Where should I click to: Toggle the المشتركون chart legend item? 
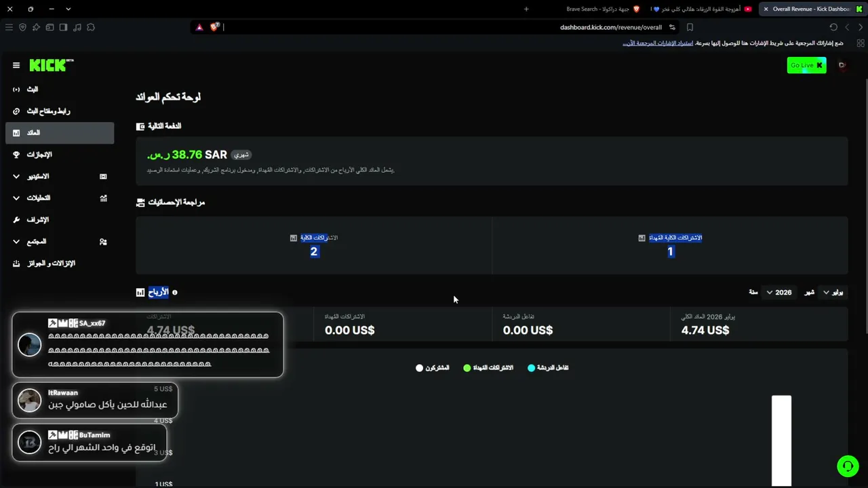(x=433, y=367)
